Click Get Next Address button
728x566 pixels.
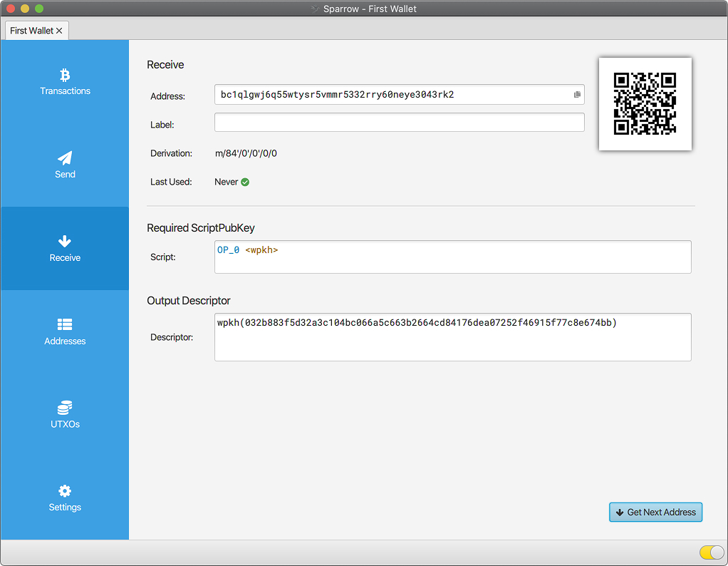[x=655, y=512]
